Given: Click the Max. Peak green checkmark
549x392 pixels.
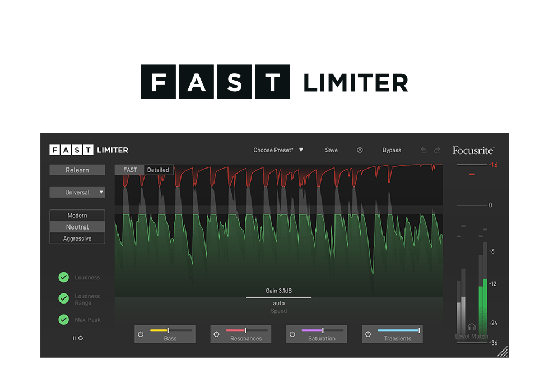Looking at the screenshot, I should point(64,320).
